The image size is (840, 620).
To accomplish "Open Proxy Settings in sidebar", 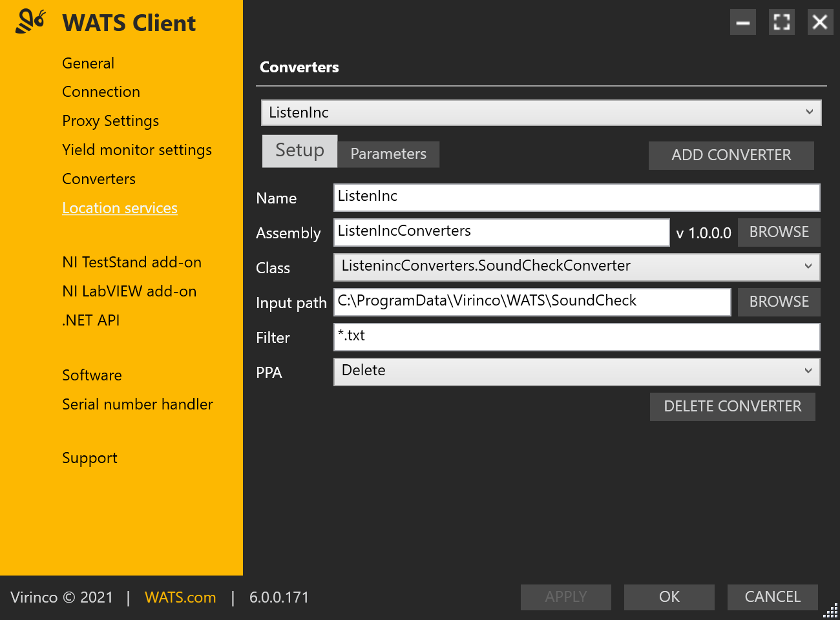I will coord(110,121).
